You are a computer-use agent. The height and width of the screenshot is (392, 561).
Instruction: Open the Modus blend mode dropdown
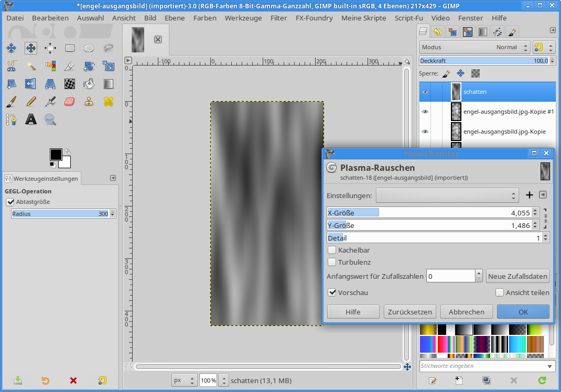coord(475,47)
